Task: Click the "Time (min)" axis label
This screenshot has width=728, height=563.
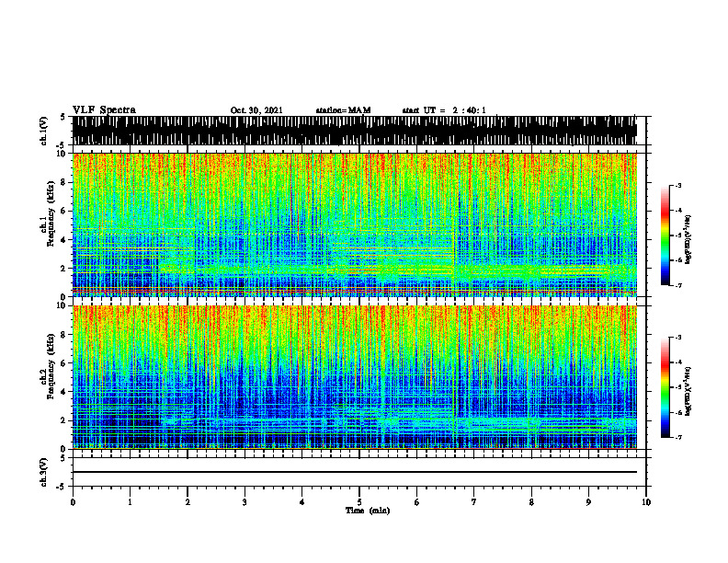Action: 368,511
